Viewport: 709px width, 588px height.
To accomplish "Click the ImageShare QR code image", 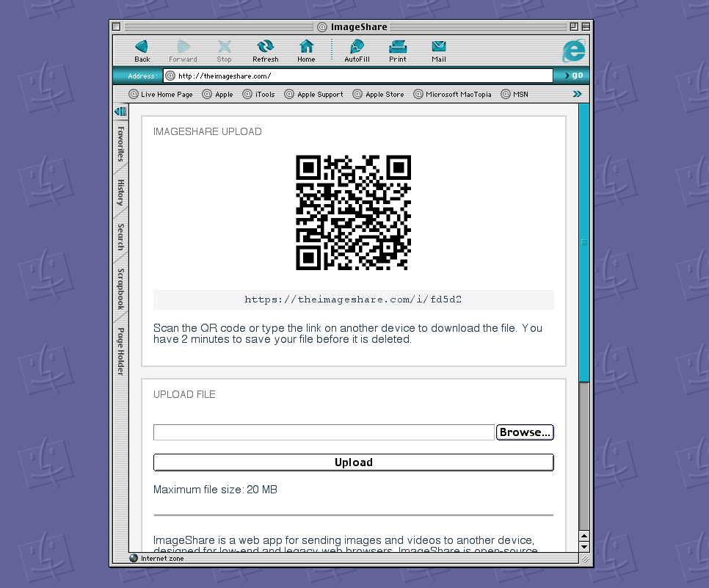I will coord(354,213).
